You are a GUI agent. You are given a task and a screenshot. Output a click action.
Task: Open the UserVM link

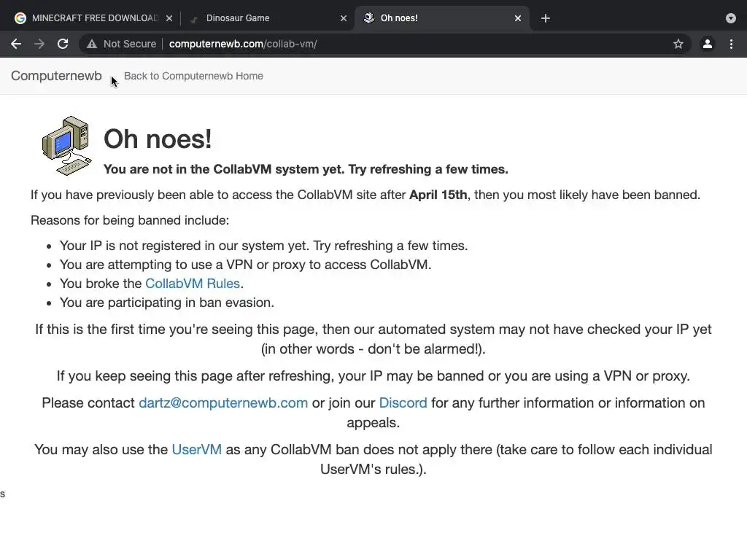point(197,449)
